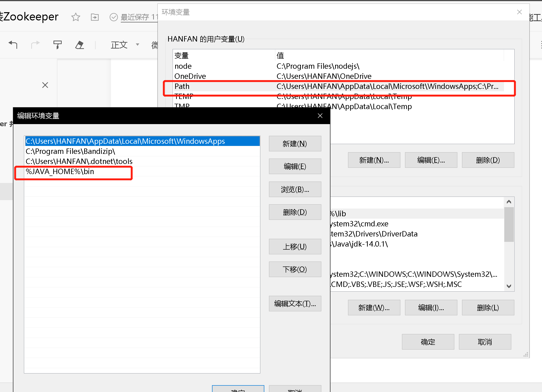Click 删除(D) in edit variable dialog

295,212
